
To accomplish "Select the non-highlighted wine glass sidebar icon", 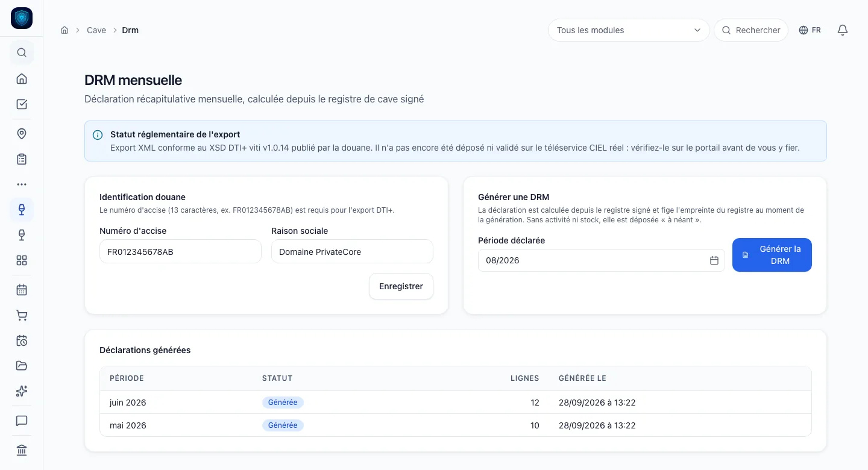I will [x=22, y=235].
